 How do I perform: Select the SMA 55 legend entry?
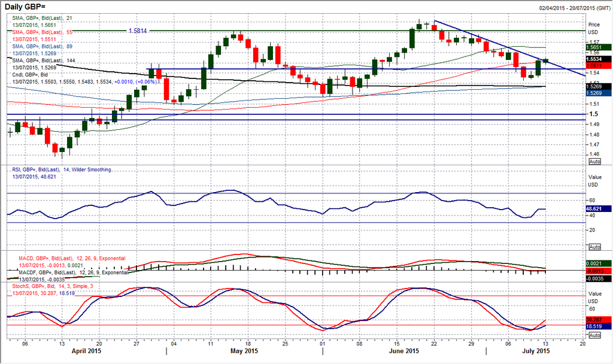coord(43,32)
